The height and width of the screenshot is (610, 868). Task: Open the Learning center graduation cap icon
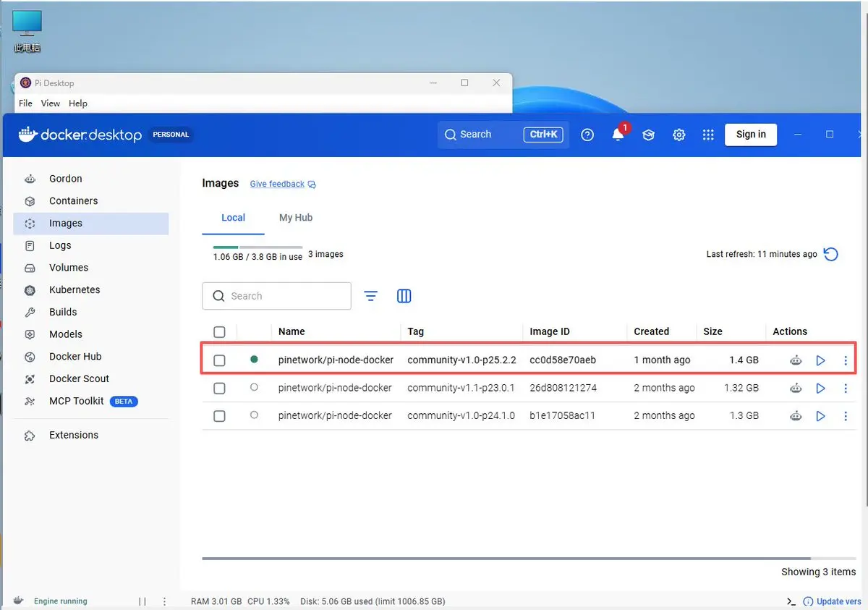pos(648,135)
